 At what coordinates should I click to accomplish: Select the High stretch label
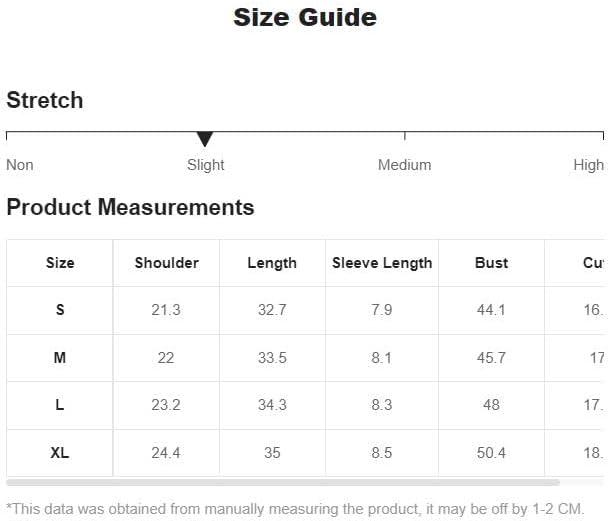[589, 165]
